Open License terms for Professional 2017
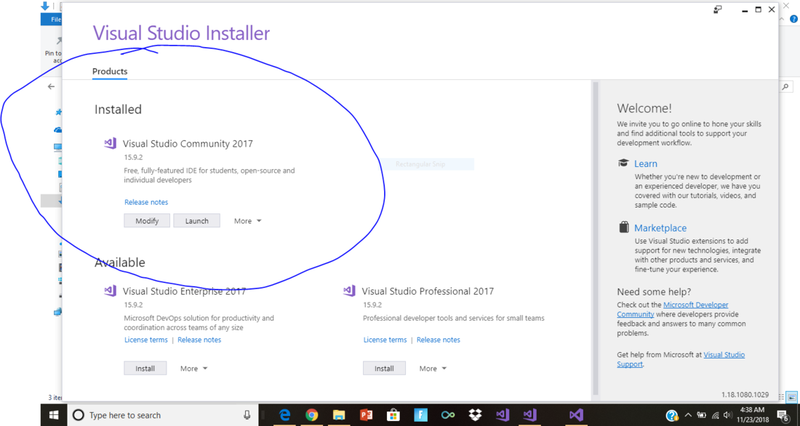 click(385, 340)
